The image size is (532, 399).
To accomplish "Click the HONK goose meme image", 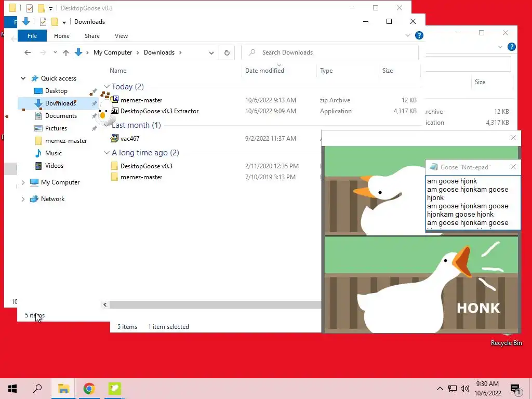I will pos(421,284).
